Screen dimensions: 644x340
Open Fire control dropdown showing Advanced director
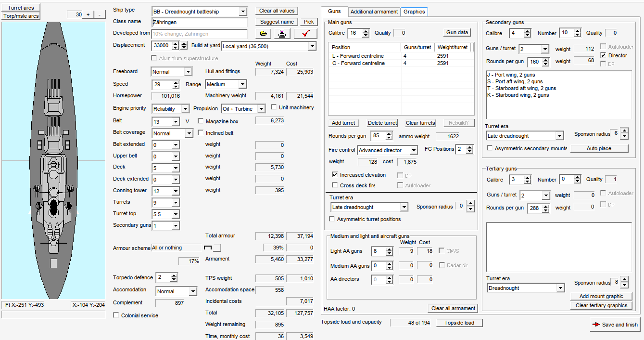(x=414, y=150)
